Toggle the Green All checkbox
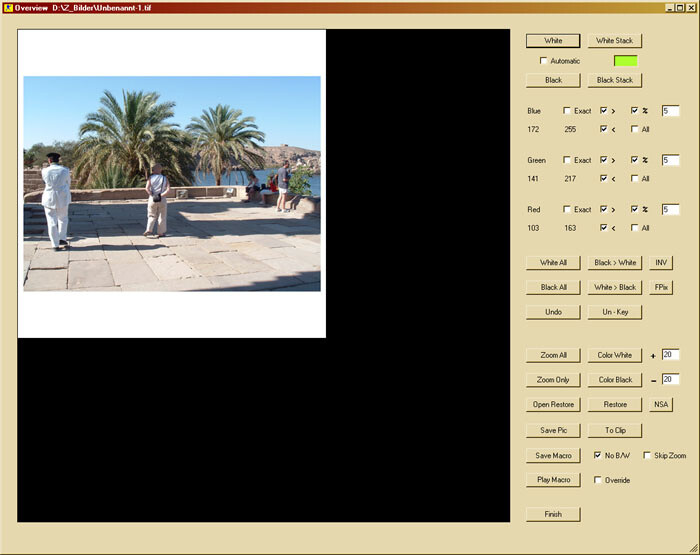700x555 pixels. tap(634, 179)
